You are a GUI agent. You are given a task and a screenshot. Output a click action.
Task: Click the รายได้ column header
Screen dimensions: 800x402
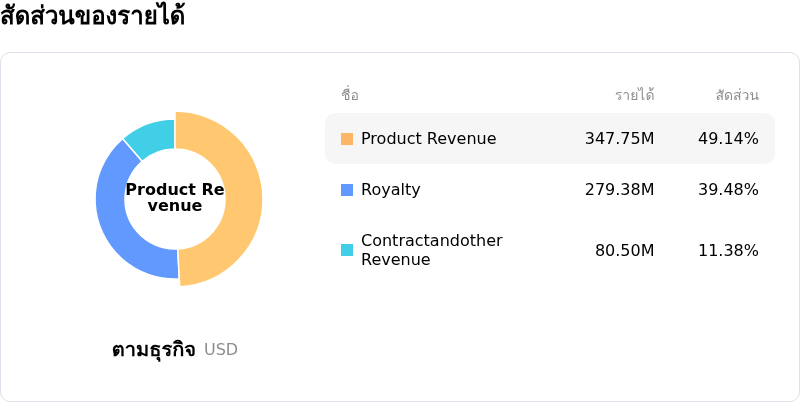click(x=634, y=95)
